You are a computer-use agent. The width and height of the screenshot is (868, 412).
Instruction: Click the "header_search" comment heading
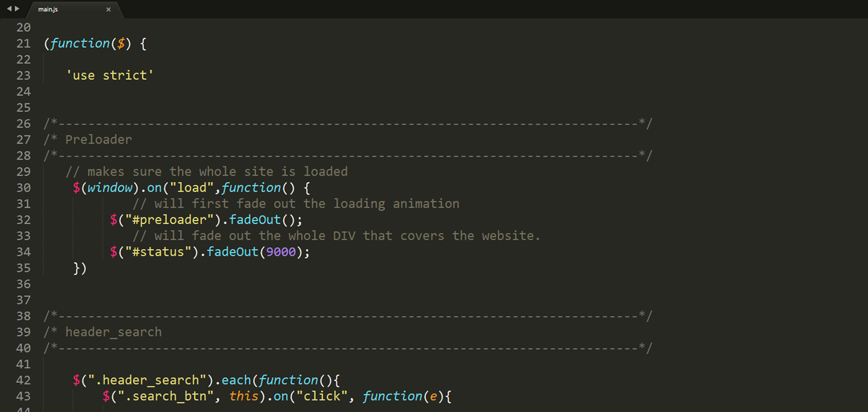114,332
